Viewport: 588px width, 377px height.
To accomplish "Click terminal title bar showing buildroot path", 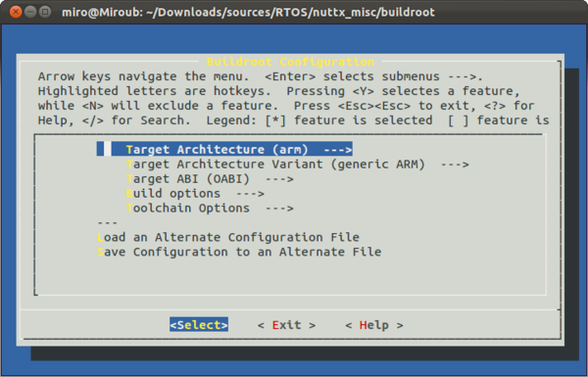I will 248,12.
